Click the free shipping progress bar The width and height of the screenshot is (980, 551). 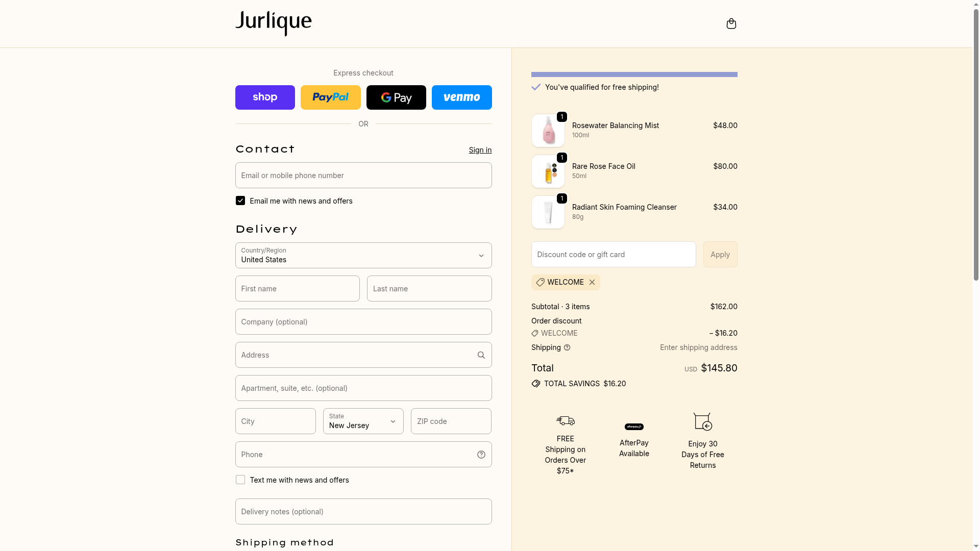pyautogui.click(x=634, y=74)
